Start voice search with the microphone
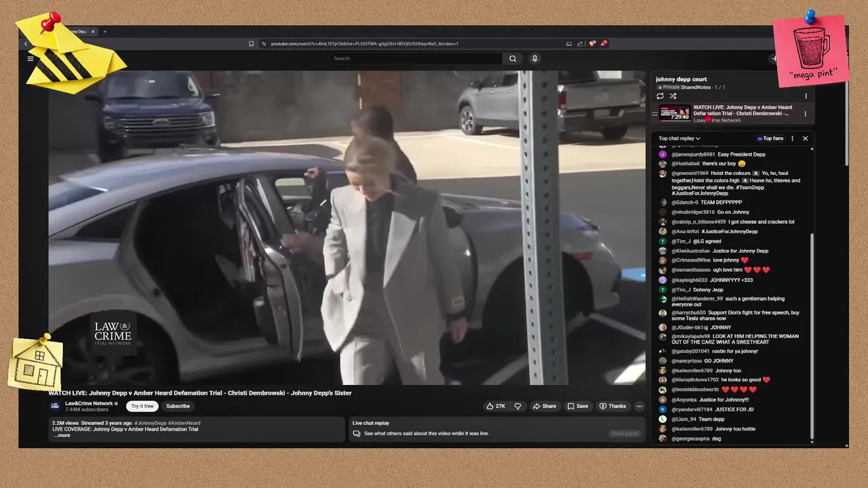Image resolution: width=868 pixels, height=488 pixels. (x=534, y=58)
